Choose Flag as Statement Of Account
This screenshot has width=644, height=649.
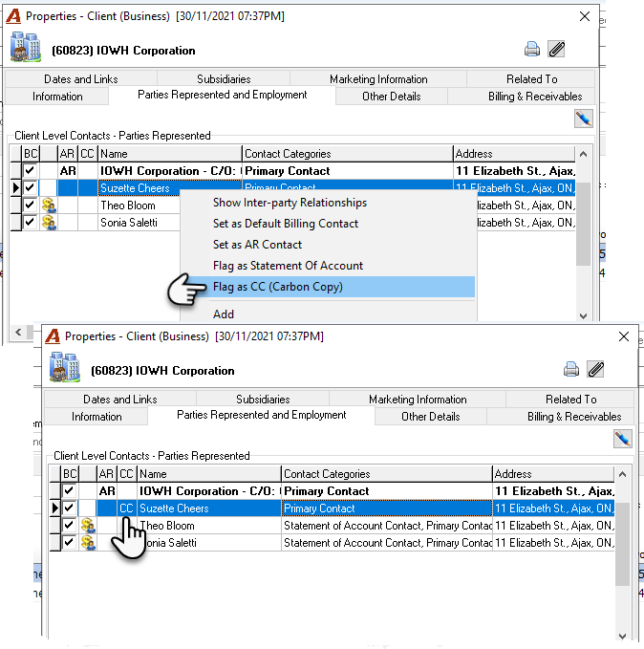(x=328, y=266)
